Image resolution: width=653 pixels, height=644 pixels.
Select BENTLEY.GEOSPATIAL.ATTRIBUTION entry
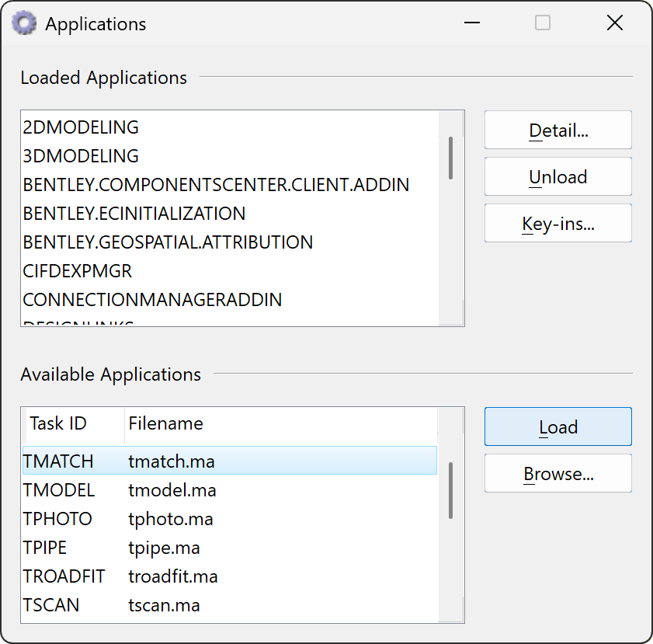230,242
